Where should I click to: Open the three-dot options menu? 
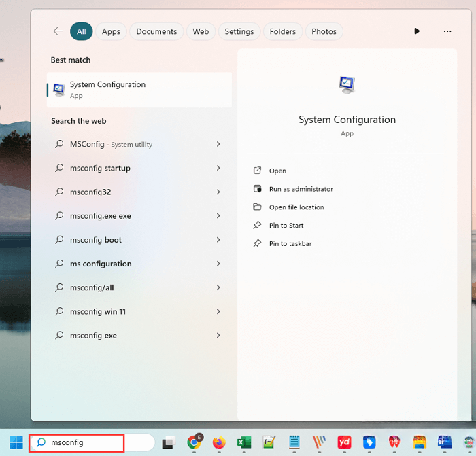click(x=447, y=31)
